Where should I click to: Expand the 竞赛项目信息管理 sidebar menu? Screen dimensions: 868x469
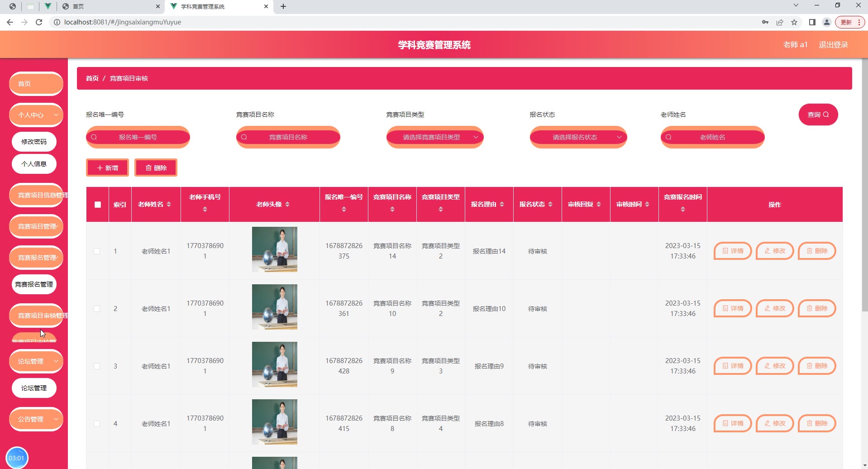[36, 195]
